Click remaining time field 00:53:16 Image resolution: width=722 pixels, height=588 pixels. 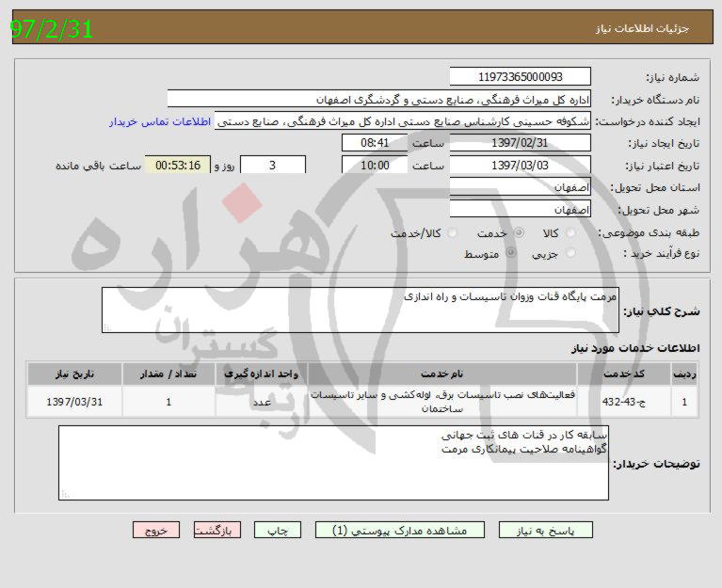point(178,165)
